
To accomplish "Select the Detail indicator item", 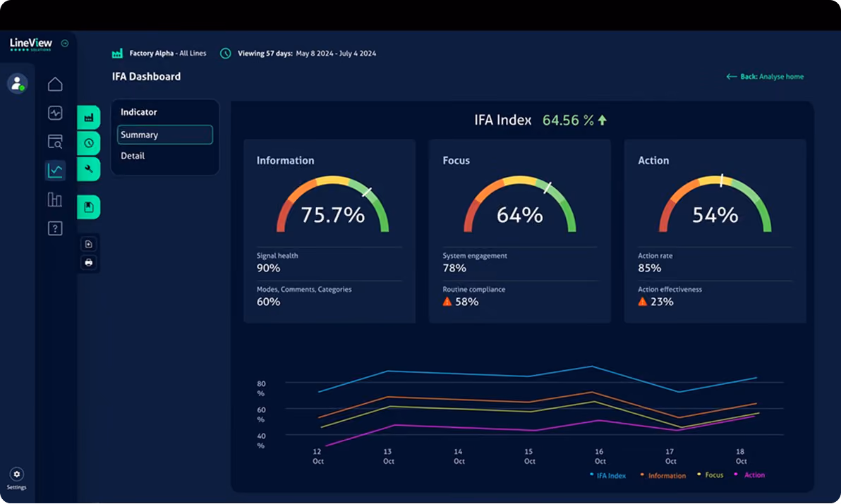I will click(133, 156).
